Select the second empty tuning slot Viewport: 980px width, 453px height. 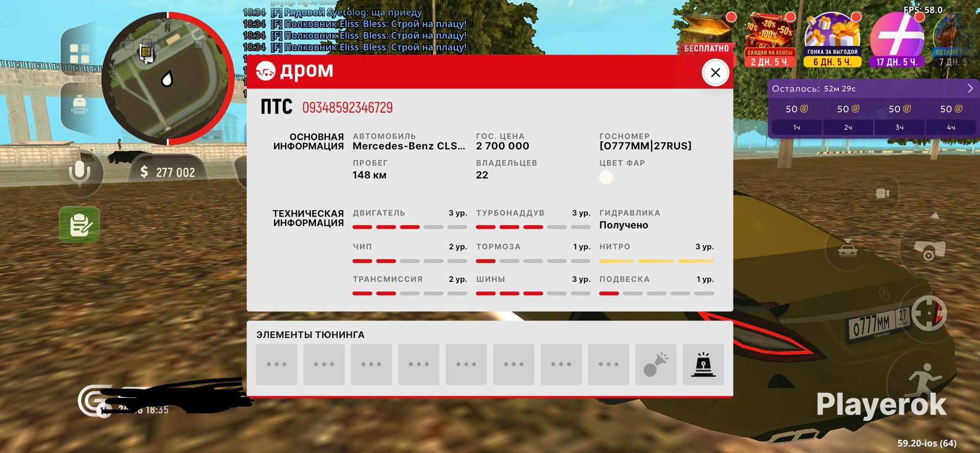point(324,364)
